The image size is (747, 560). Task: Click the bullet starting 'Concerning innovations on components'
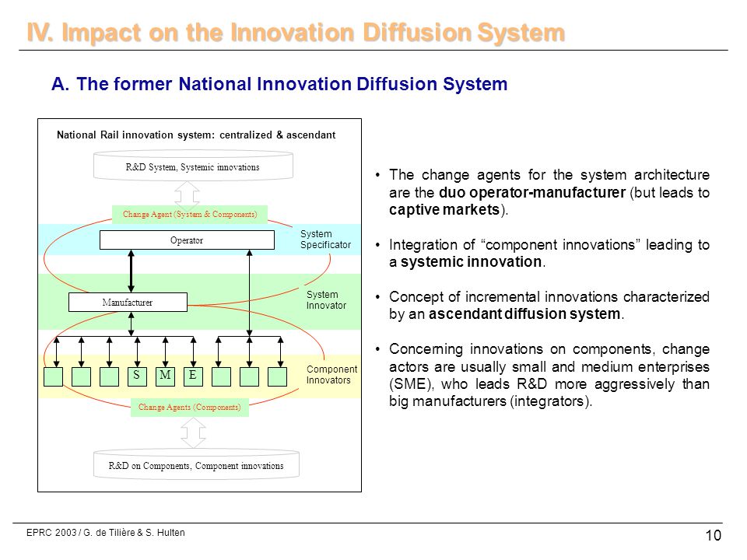549,375
